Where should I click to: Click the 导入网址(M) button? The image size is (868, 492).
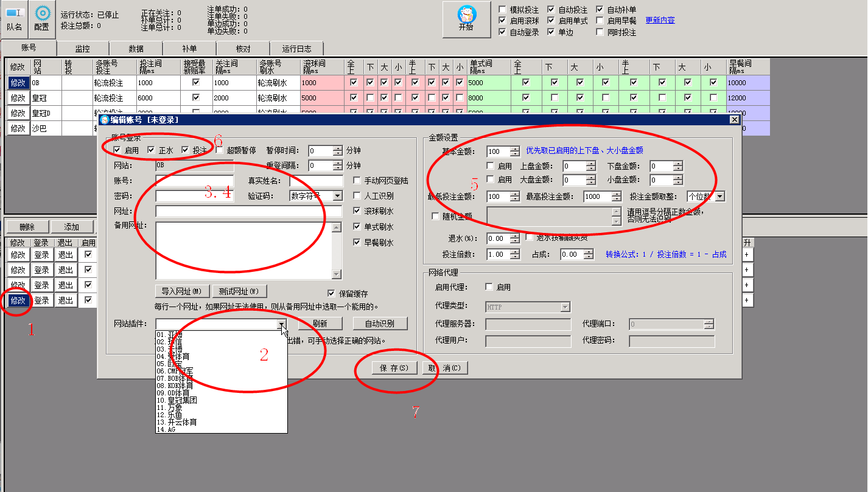(182, 291)
